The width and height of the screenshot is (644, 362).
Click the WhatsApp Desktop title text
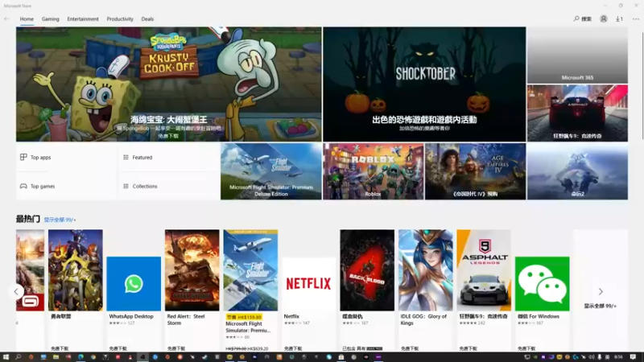point(131,316)
